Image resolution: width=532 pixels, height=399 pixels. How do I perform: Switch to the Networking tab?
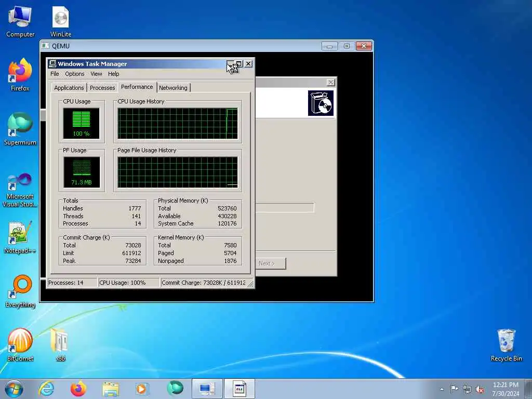(173, 87)
